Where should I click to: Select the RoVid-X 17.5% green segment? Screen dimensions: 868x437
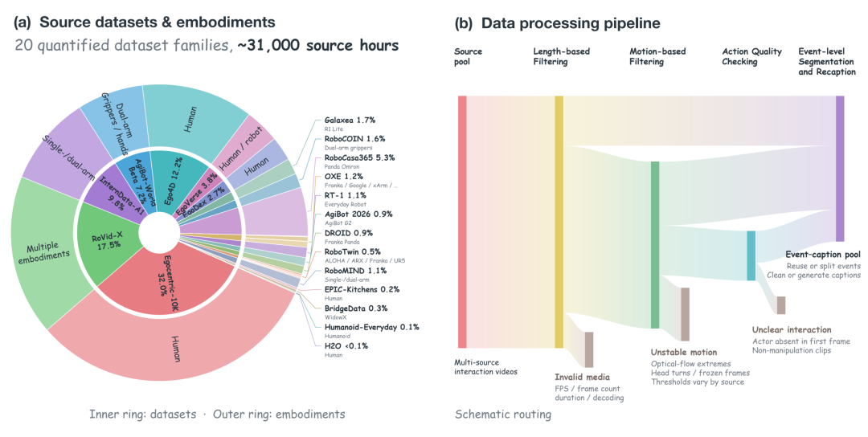(105, 241)
